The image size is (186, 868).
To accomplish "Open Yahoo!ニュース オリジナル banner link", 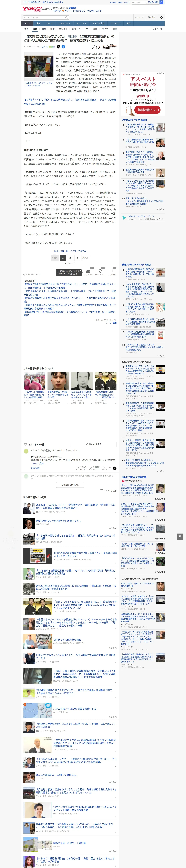I will point(141,216).
